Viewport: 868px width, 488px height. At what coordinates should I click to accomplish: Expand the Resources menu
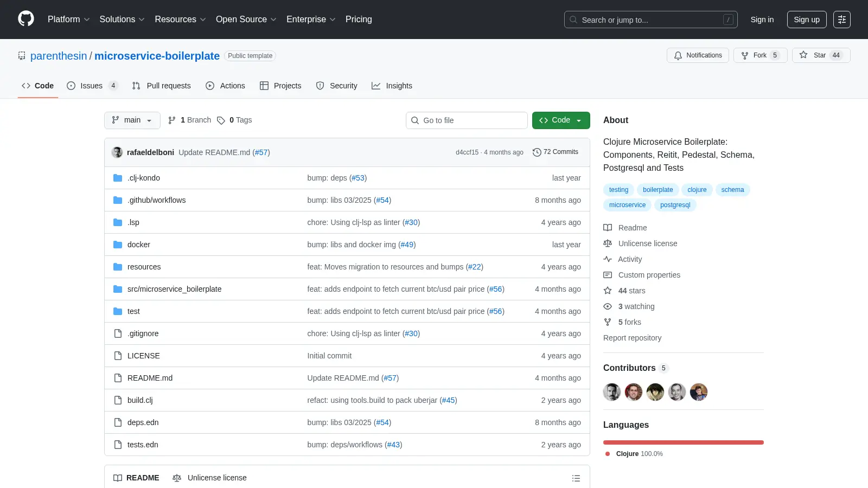[x=180, y=20]
